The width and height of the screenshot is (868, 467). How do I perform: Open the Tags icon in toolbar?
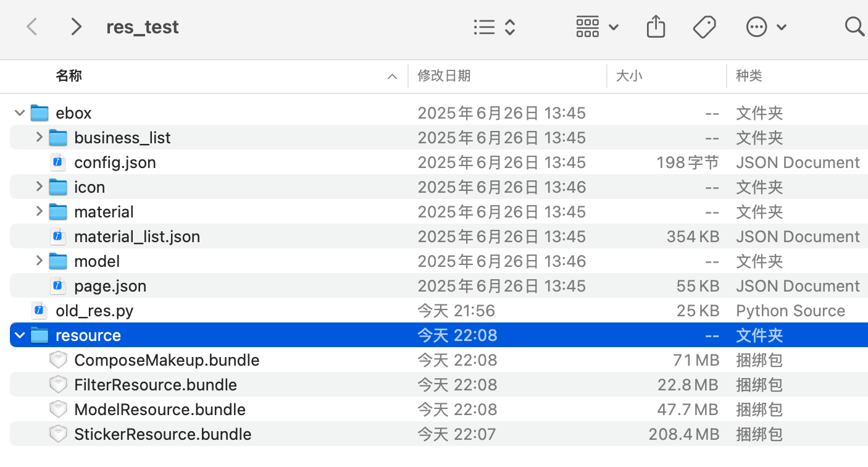(x=704, y=27)
